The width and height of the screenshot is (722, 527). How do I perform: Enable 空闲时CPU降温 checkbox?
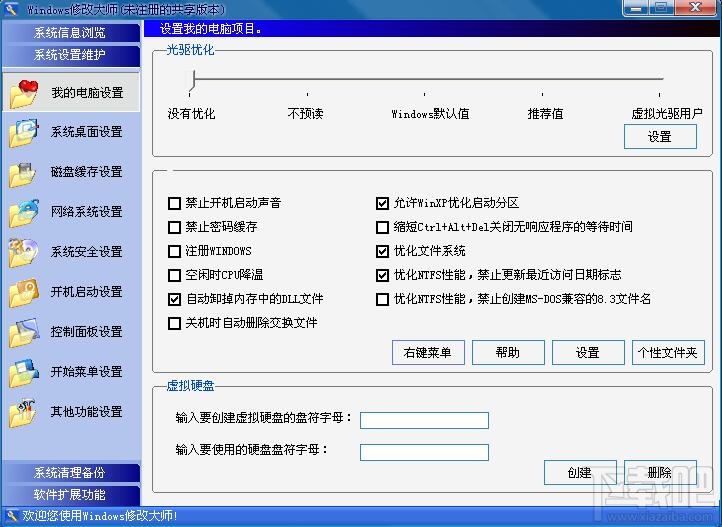(174, 275)
